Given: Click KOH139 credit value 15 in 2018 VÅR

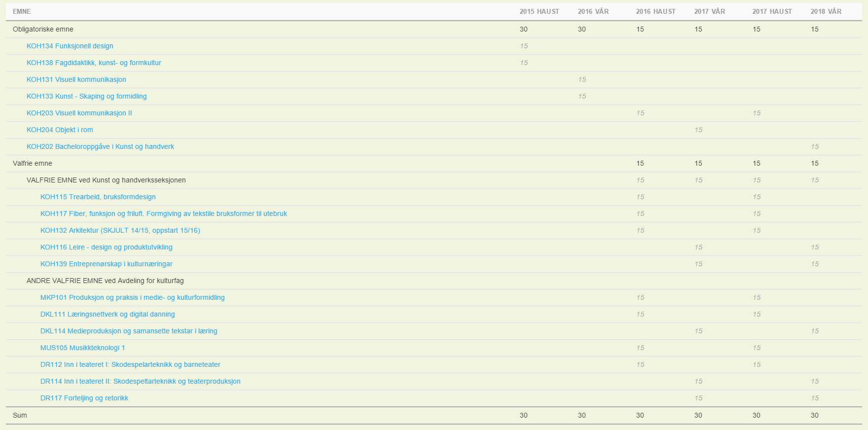Looking at the screenshot, I should [815, 264].
